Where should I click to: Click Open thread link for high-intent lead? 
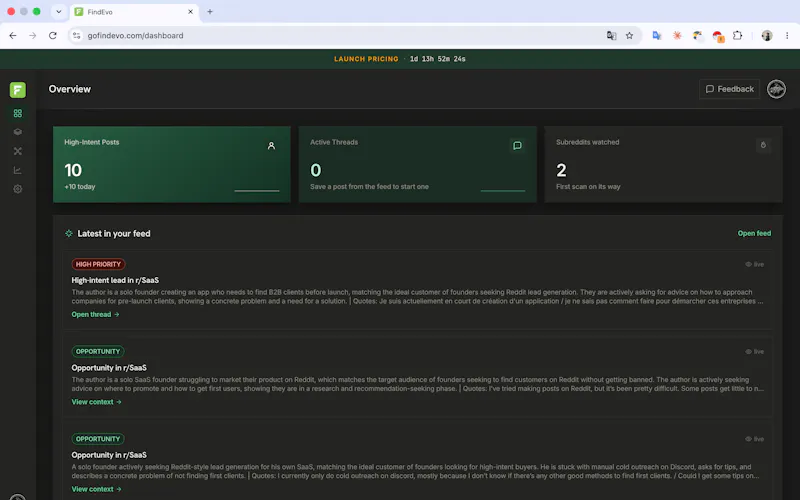pyautogui.click(x=95, y=314)
